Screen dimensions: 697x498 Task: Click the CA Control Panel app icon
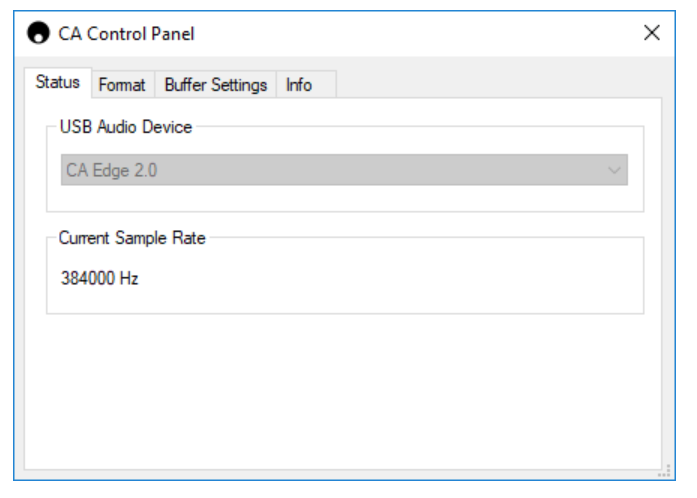(x=38, y=33)
